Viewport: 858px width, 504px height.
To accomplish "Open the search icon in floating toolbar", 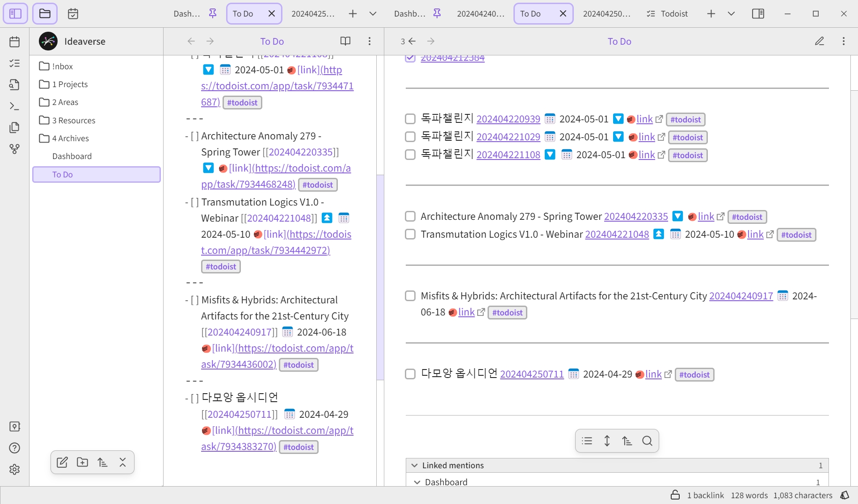I will pos(647,441).
